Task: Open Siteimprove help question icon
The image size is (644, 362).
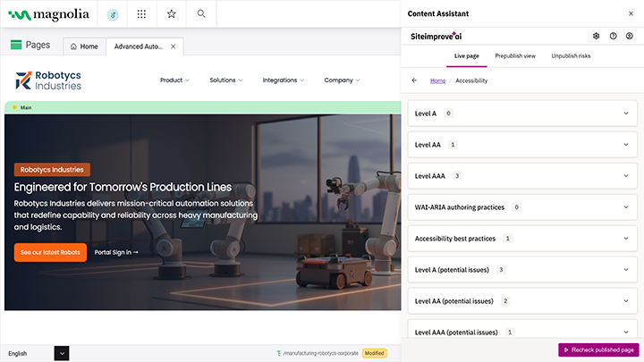Action: (614, 36)
